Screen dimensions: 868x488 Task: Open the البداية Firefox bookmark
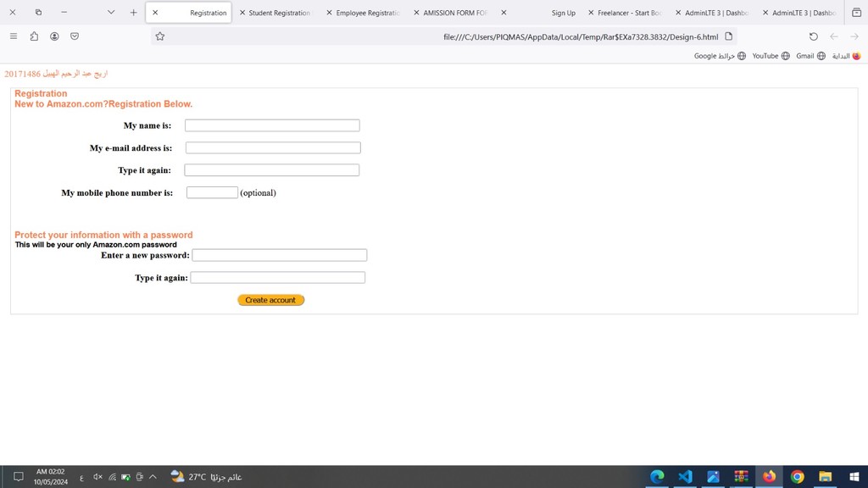pos(847,56)
